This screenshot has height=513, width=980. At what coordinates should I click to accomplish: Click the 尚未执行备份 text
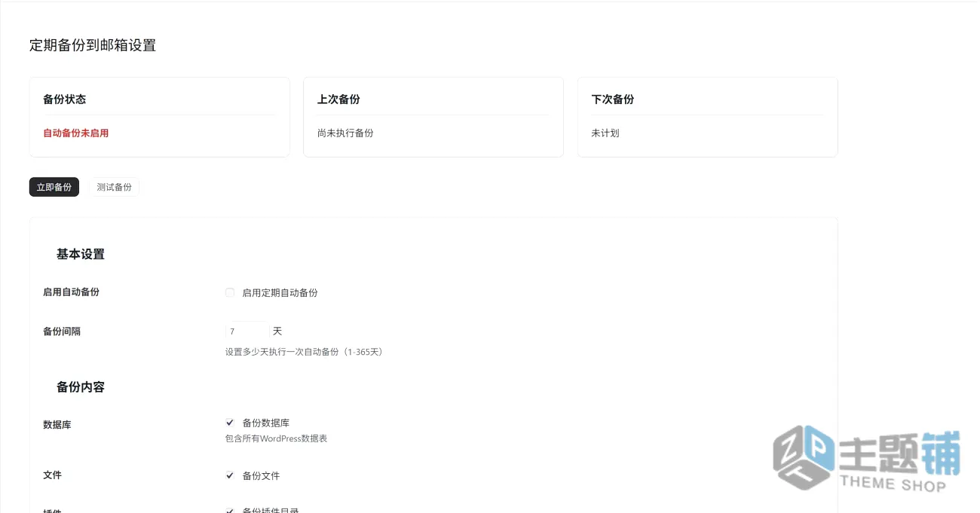tap(345, 133)
